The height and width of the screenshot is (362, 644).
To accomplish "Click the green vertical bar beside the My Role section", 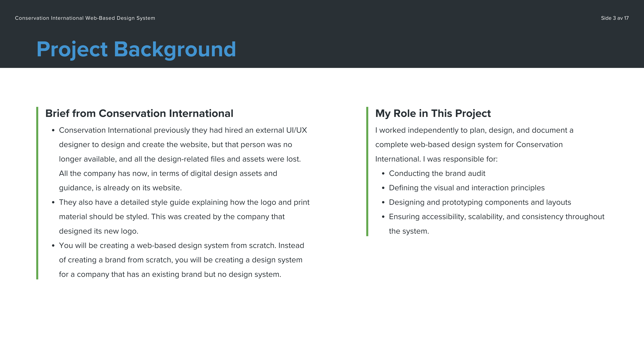I will pos(367,171).
